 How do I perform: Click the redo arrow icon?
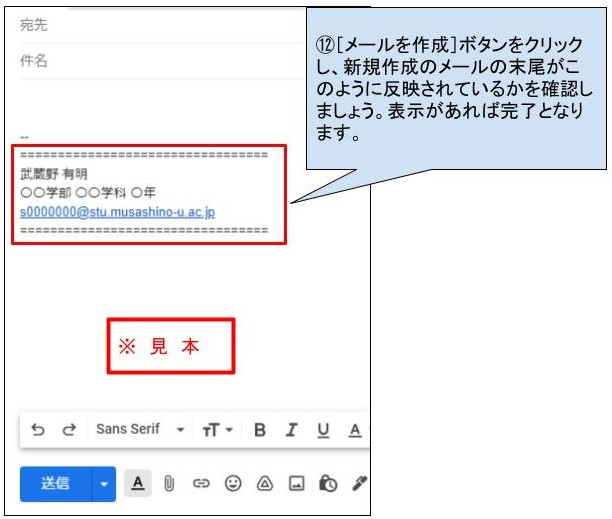[69, 430]
